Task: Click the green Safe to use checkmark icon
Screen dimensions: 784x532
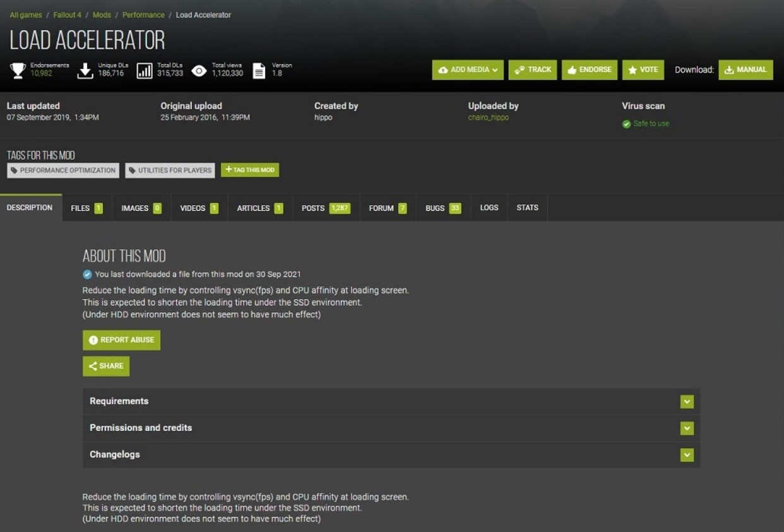Action: [x=627, y=124]
